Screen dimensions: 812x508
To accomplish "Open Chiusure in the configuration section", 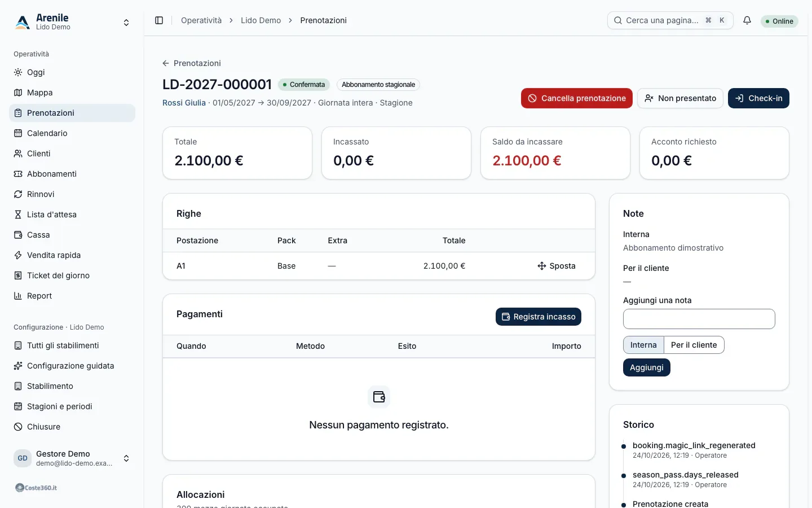I will click(x=72, y=427).
